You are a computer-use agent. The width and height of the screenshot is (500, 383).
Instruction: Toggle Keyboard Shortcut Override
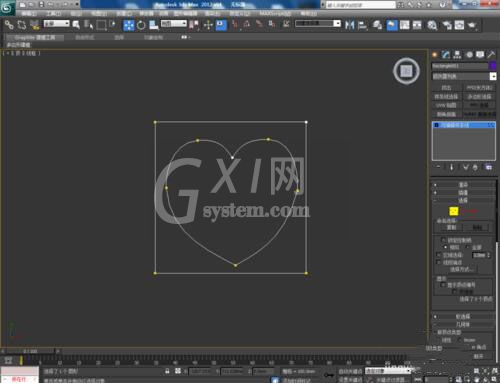221,25
